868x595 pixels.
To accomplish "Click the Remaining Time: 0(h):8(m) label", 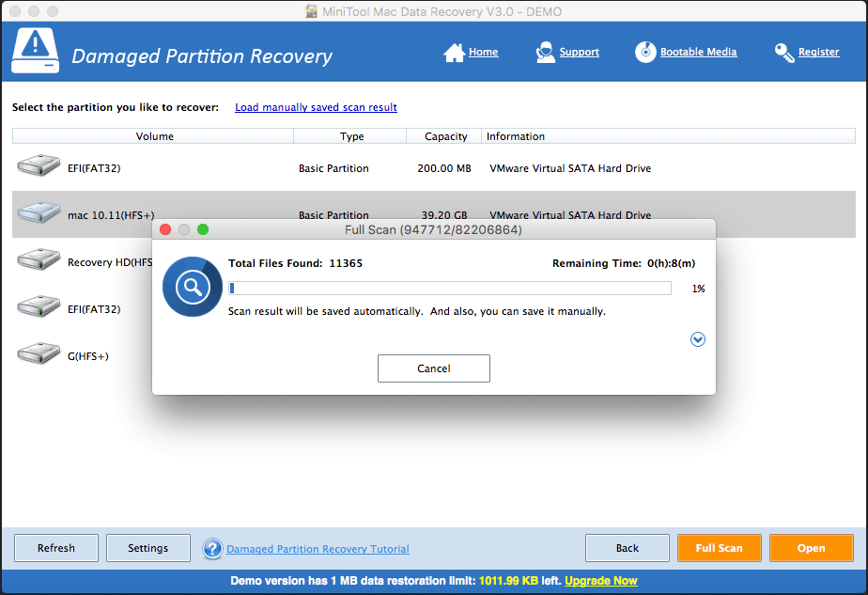I will [x=624, y=263].
